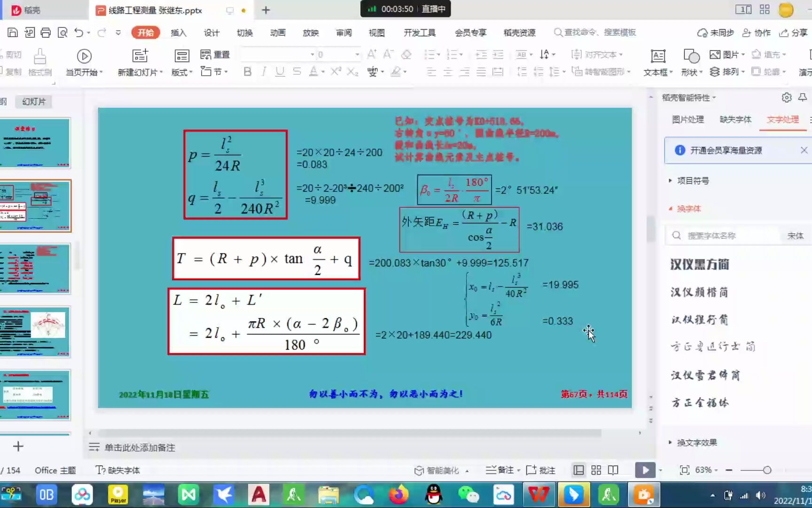Toggle Subscript formatting
The width and height of the screenshot is (812, 508).
click(x=352, y=71)
